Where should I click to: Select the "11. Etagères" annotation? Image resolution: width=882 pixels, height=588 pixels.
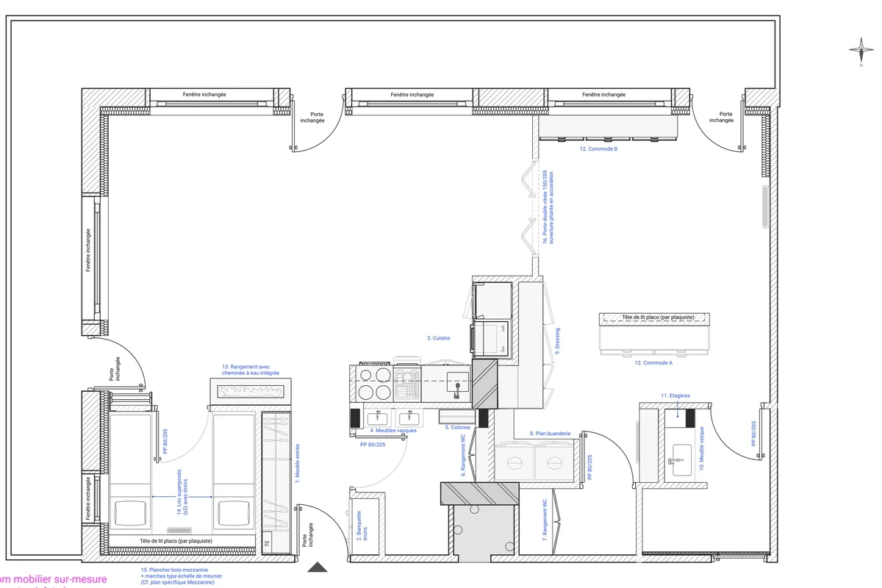point(675,395)
